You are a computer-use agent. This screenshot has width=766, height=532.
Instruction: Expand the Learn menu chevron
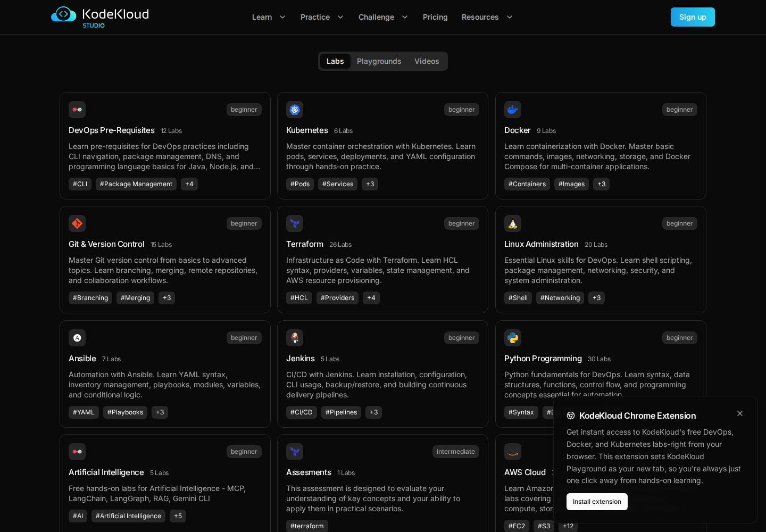[x=282, y=17]
